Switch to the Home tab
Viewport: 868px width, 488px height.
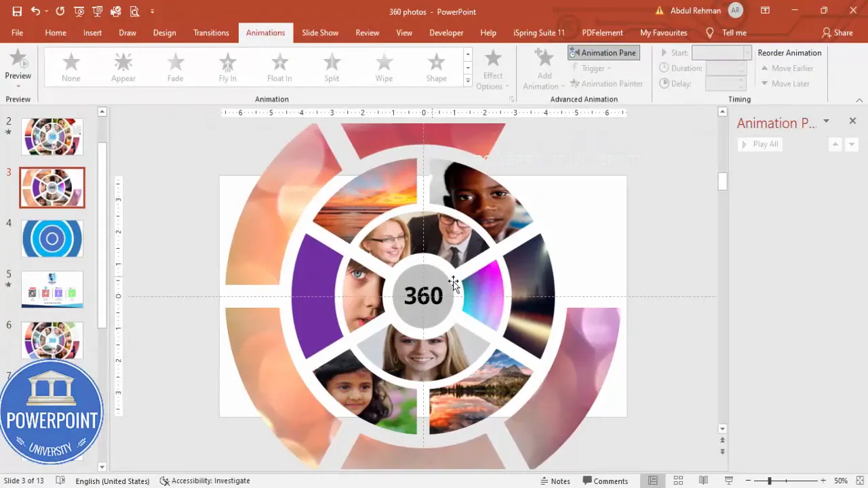pos(56,33)
